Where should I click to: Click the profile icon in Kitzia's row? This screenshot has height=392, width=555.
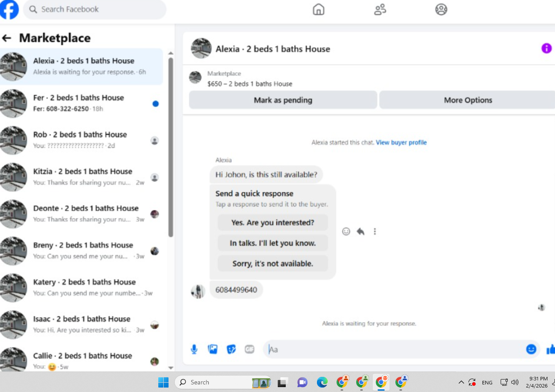point(155,177)
